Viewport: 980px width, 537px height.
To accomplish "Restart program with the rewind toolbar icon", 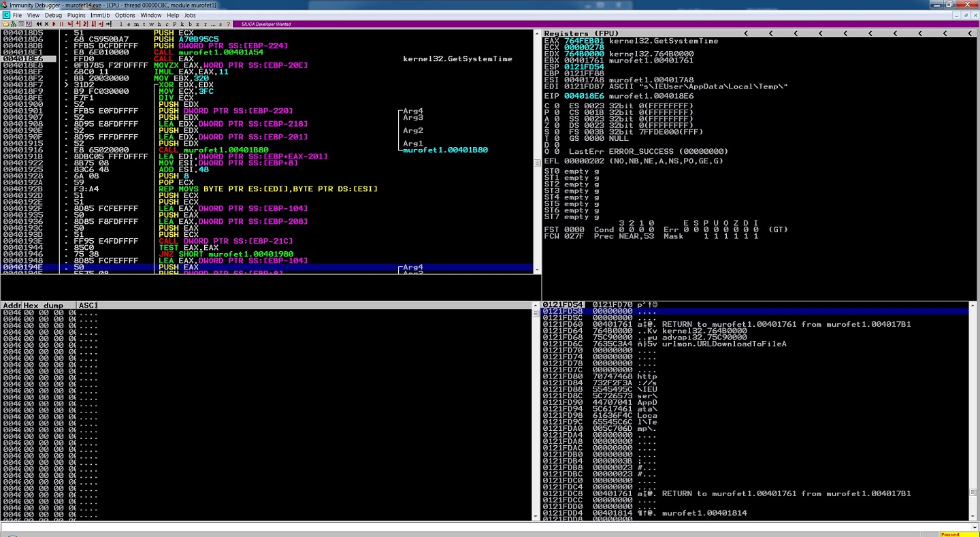I will [39, 24].
